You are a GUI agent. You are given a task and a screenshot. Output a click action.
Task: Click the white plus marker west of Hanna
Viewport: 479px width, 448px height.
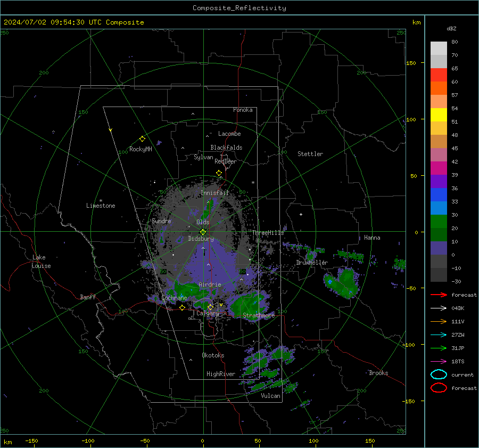click(301, 214)
